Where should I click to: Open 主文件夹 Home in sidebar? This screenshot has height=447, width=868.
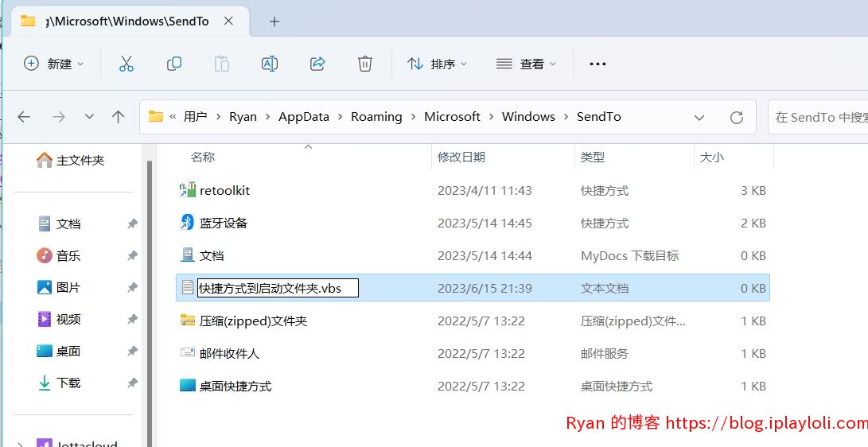click(70, 161)
